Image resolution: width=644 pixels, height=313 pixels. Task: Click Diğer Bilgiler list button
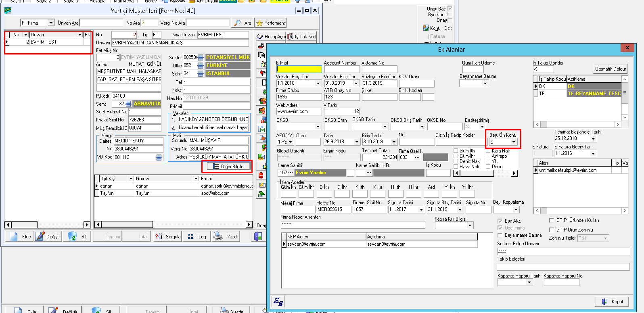[x=229, y=166]
